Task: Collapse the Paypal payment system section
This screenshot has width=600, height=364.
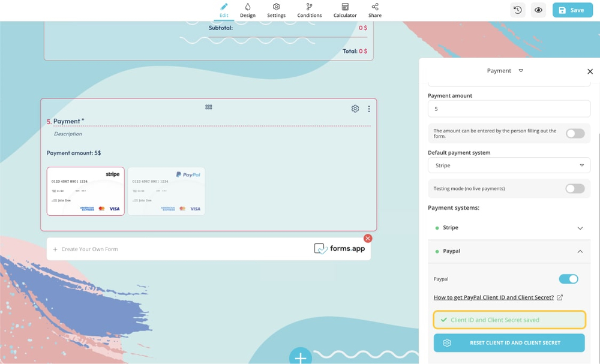Action: (580, 251)
